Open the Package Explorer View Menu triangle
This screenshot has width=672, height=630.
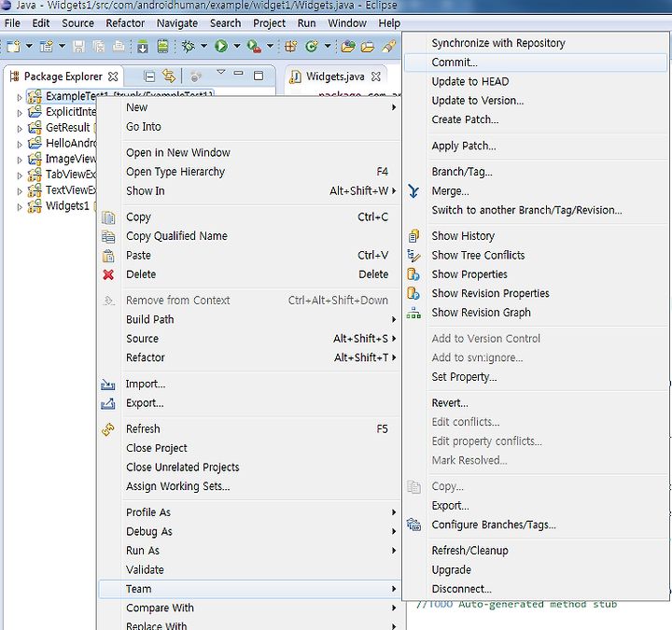click(220, 72)
